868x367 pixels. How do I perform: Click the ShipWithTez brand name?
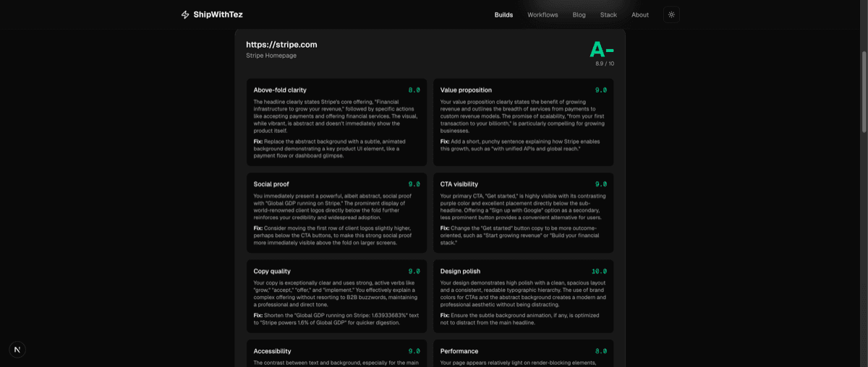(218, 14)
